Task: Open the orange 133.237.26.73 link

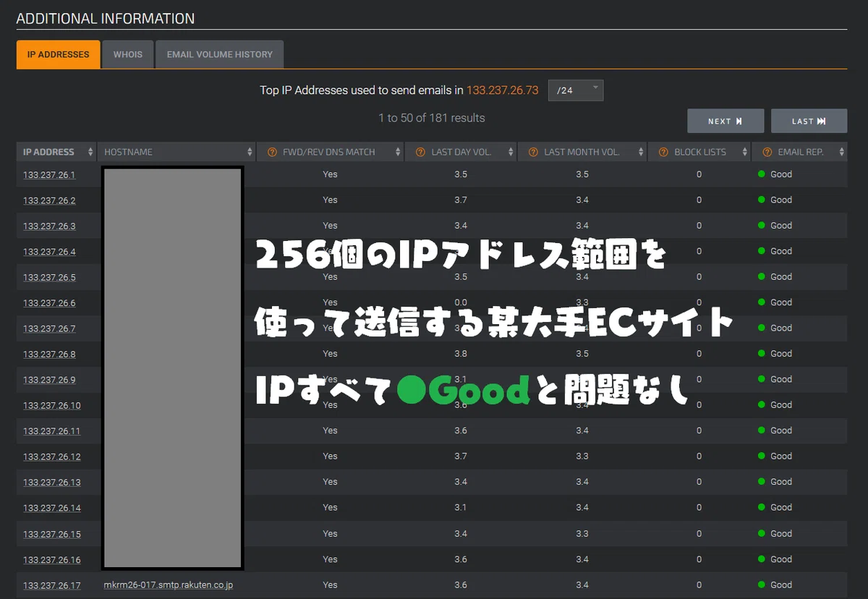Action: point(503,90)
